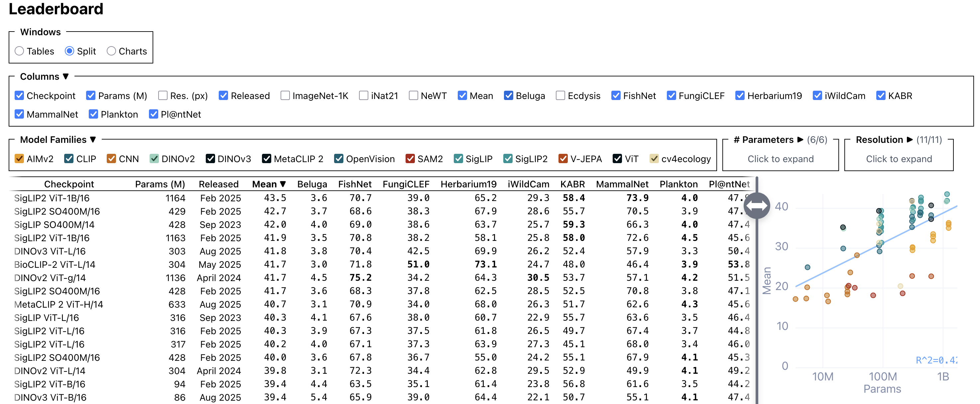Image resolution: width=980 pixels, height=404 pixels.
Task: Disable the DINOv3 model family
Action: tap(210, 158)
